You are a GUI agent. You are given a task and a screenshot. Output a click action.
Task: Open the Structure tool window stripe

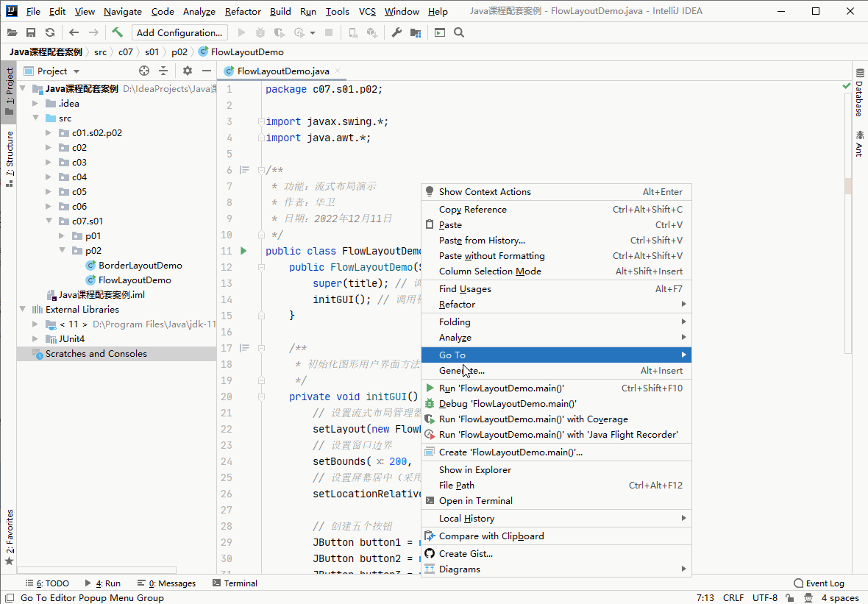click(10, 160)
